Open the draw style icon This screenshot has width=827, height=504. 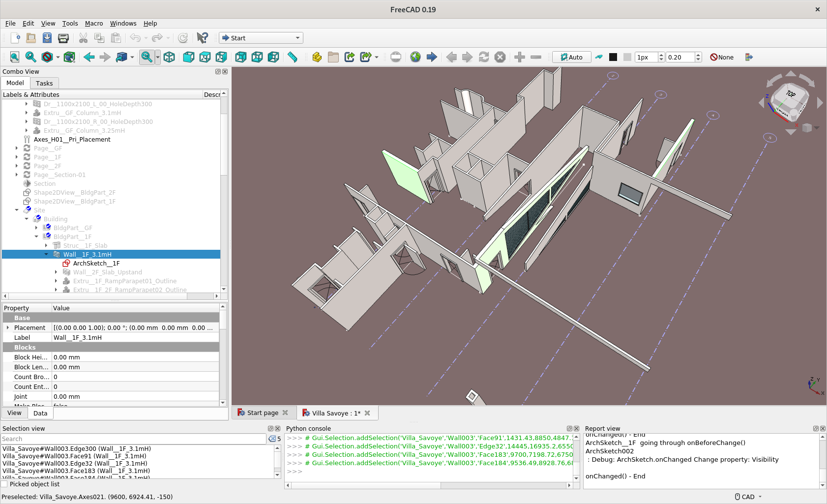[x=47, y=57]
